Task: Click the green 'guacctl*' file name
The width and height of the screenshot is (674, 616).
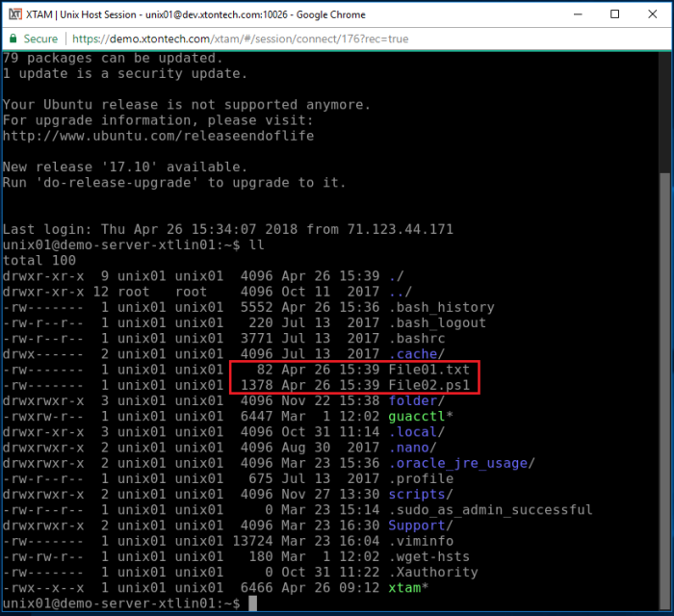Action: [x=421, y=416]
